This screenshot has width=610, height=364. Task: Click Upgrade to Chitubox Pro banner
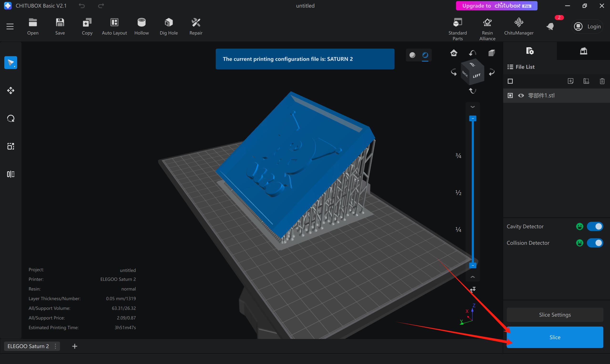point(497,6)
